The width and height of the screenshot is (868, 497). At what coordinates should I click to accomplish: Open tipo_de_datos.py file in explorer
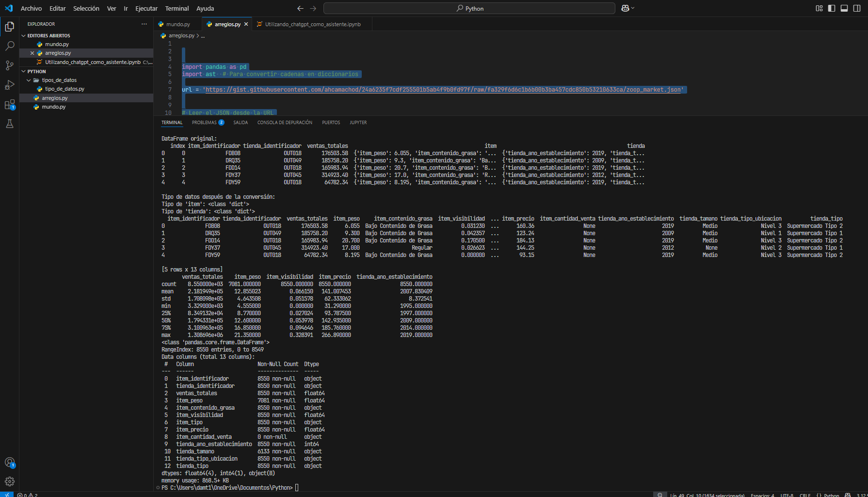point(86,89)
